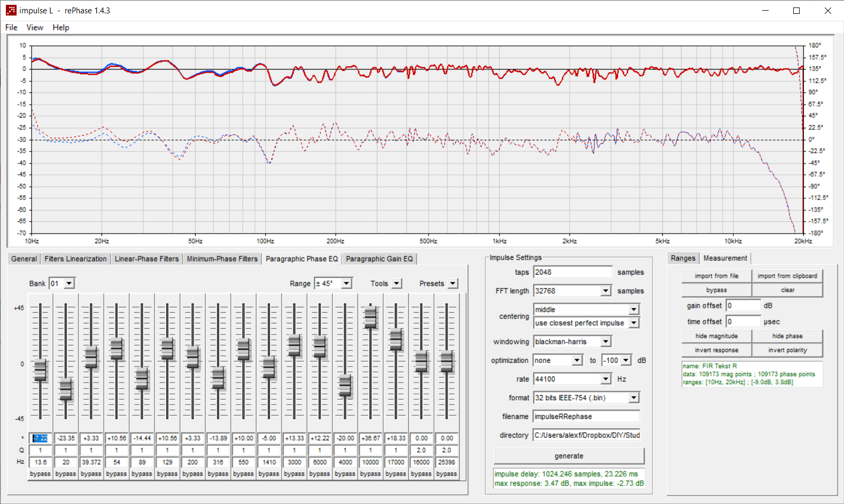
Task: Click the import from file button
Action: coord(716,276)
